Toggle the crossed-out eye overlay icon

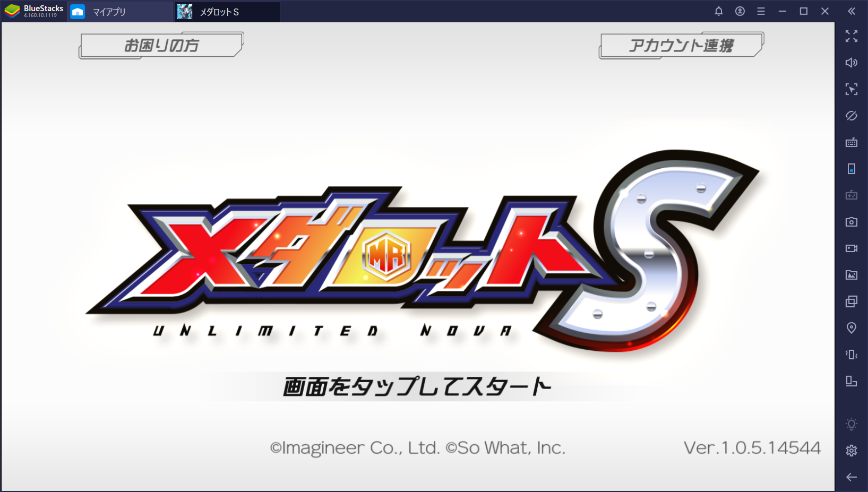tap(852, 116)
